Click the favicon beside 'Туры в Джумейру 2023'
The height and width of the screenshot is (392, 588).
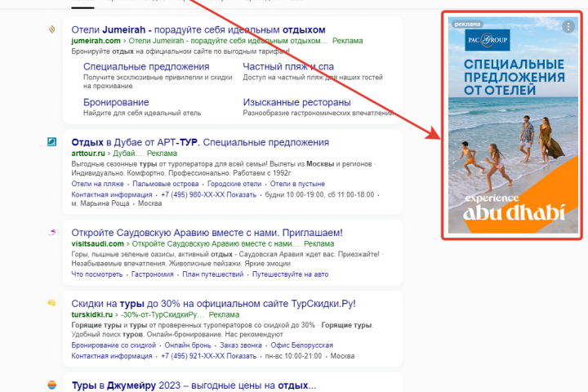pos(51,385)
